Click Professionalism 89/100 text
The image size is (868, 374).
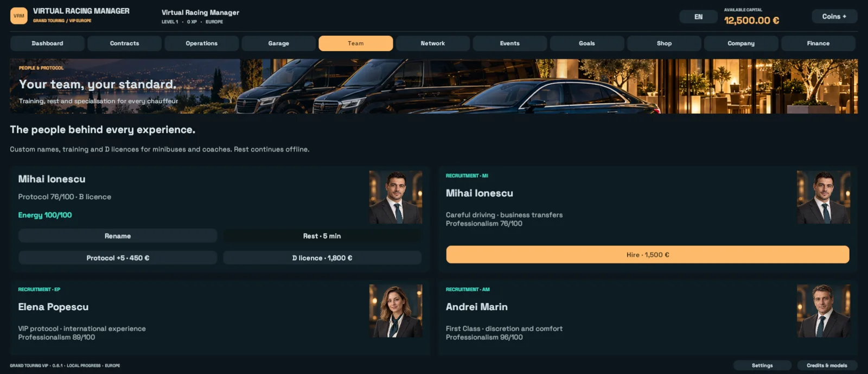(x=56, y=338)
